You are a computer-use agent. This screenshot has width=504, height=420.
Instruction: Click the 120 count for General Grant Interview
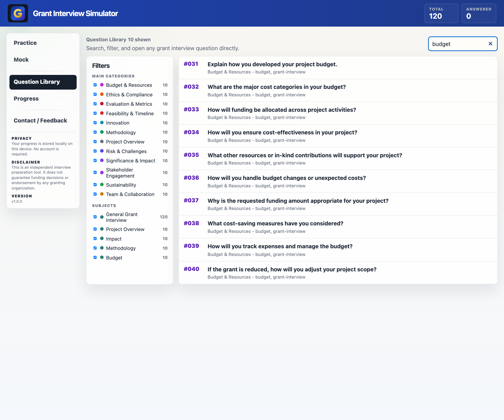click(164, 217)
